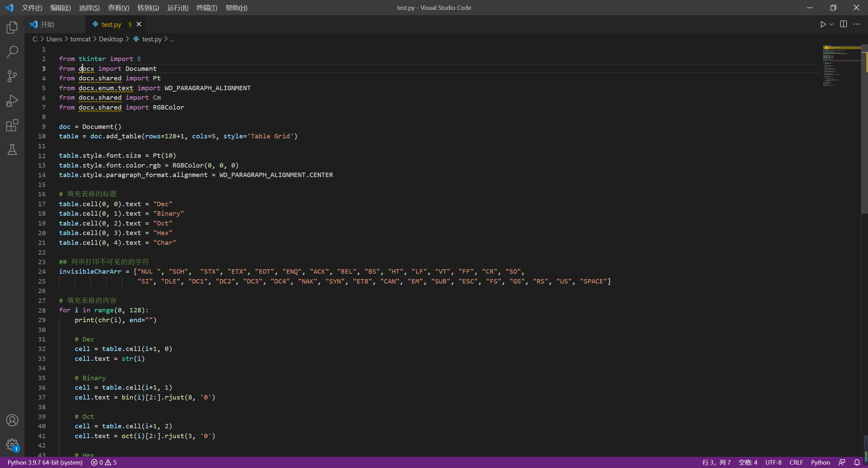This screenshot has height=468, width=868.
Task: Switch to the 开始 tab
Action: tap(47, 24)
